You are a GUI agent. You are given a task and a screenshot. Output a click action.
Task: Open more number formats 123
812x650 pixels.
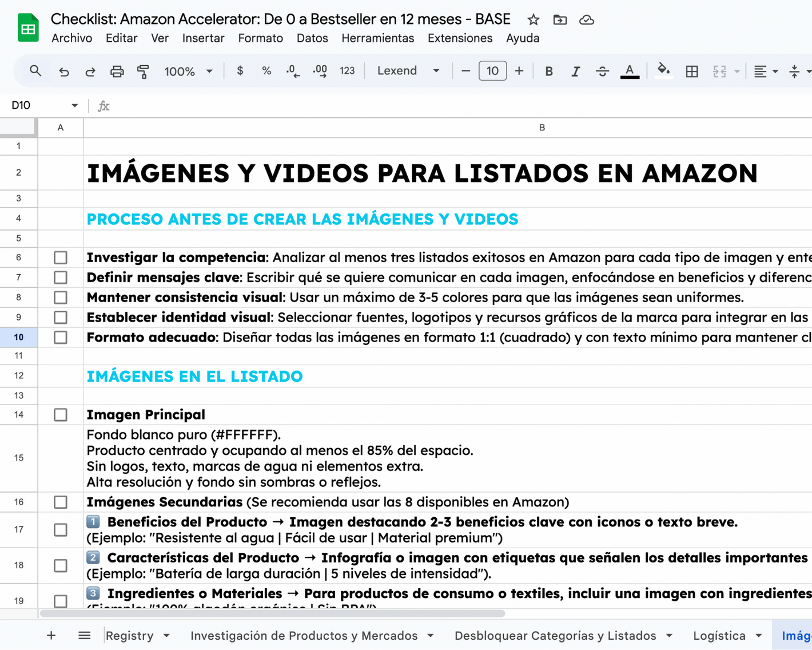click(x=347, y=71)
